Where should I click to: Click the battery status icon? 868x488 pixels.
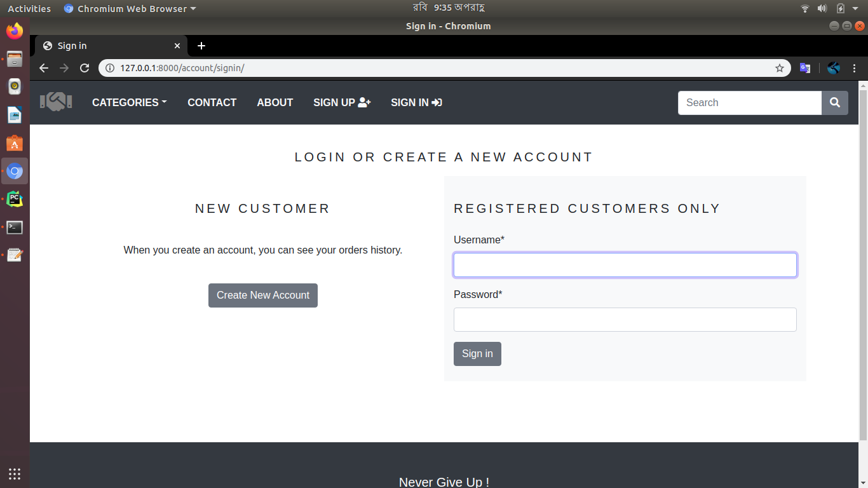tap(840, 9)
